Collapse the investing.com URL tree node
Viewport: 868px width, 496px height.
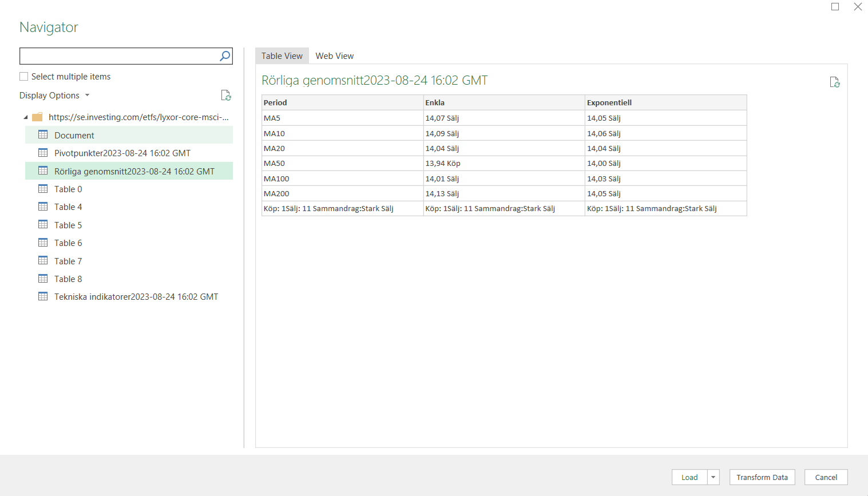[x=26, y=117]
